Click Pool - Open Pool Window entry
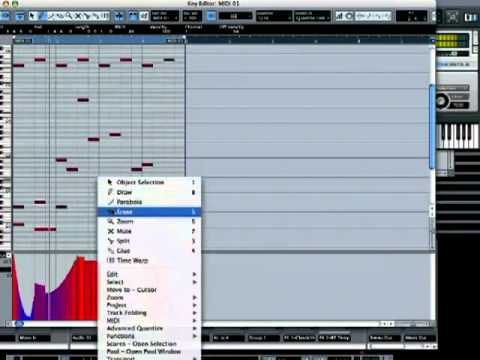 [149, 351]
